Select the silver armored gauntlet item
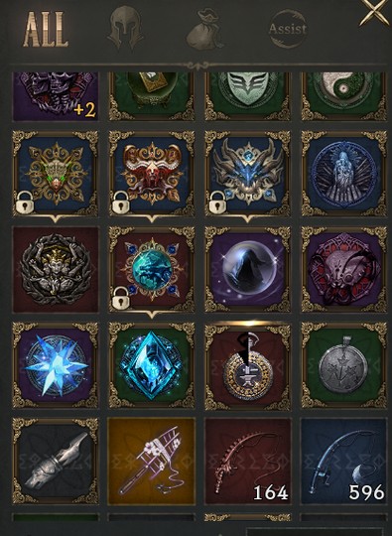This screenshot has height=536, width=392. point(56,461)
